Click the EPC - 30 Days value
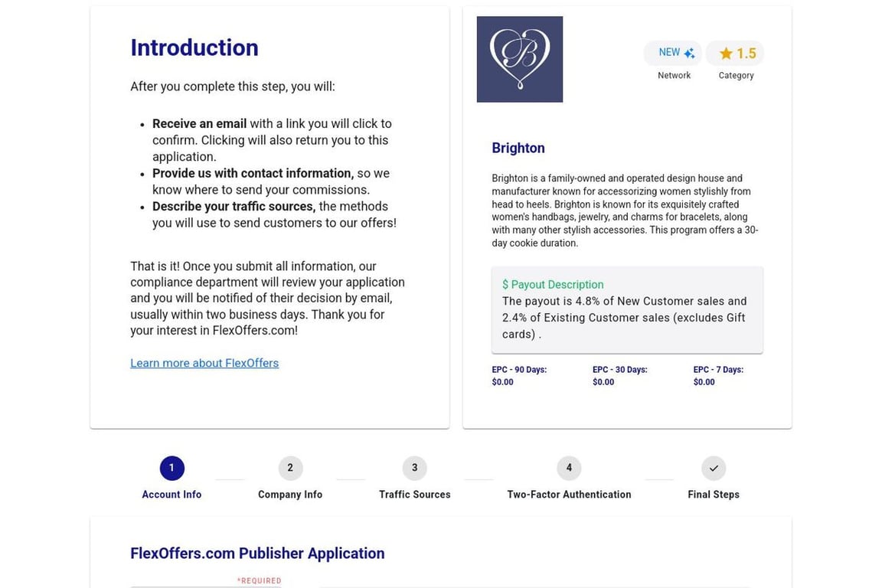Viewport: 882px width, 588px height. pos(603,382)
